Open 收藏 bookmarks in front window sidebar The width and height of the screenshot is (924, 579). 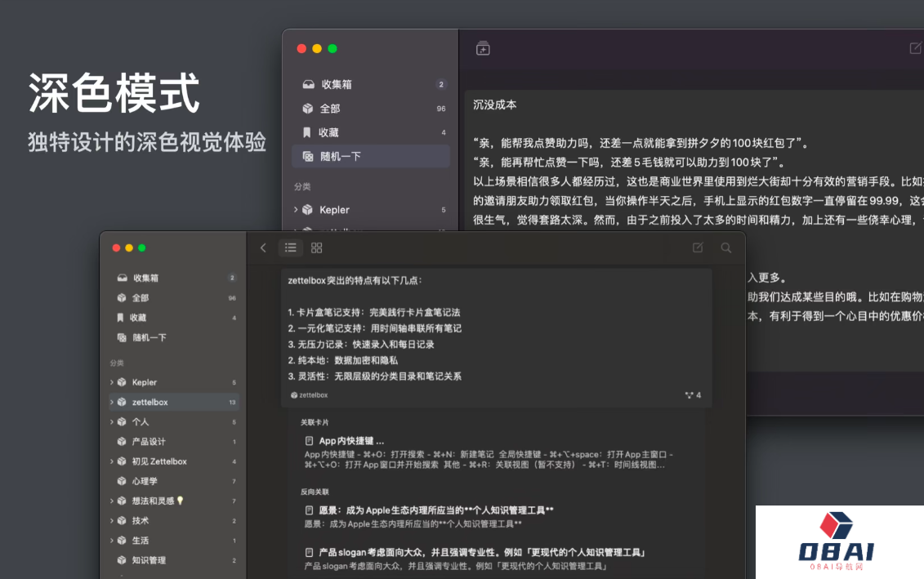(139, 318)
